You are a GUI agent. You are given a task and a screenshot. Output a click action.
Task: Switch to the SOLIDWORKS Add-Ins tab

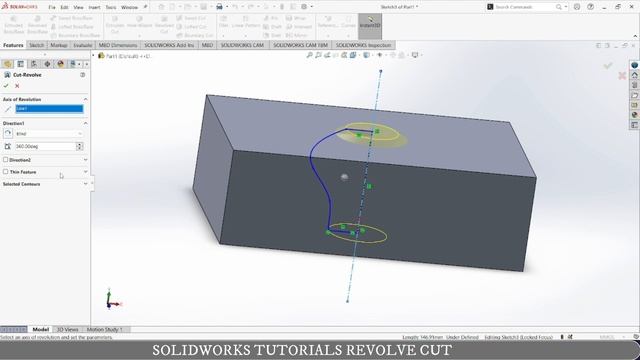(169, 45)
